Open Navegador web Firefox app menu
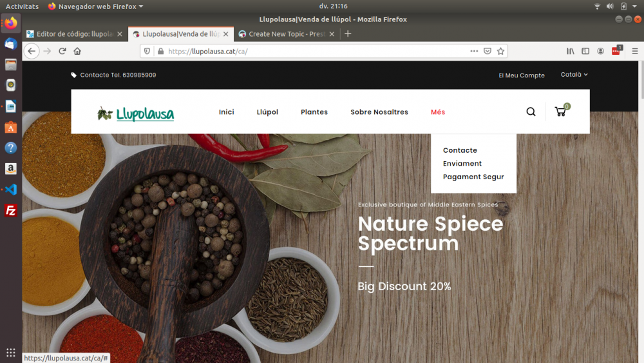Image resolution: width=644 pixels, height=363 pixels. pos(96,6)
